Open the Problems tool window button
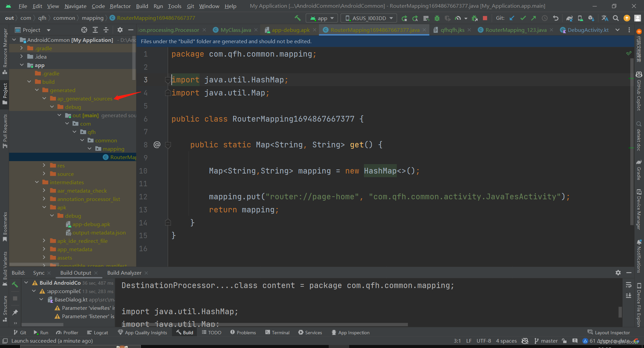The width and height of the screenshot is (644, 348). 243,333
